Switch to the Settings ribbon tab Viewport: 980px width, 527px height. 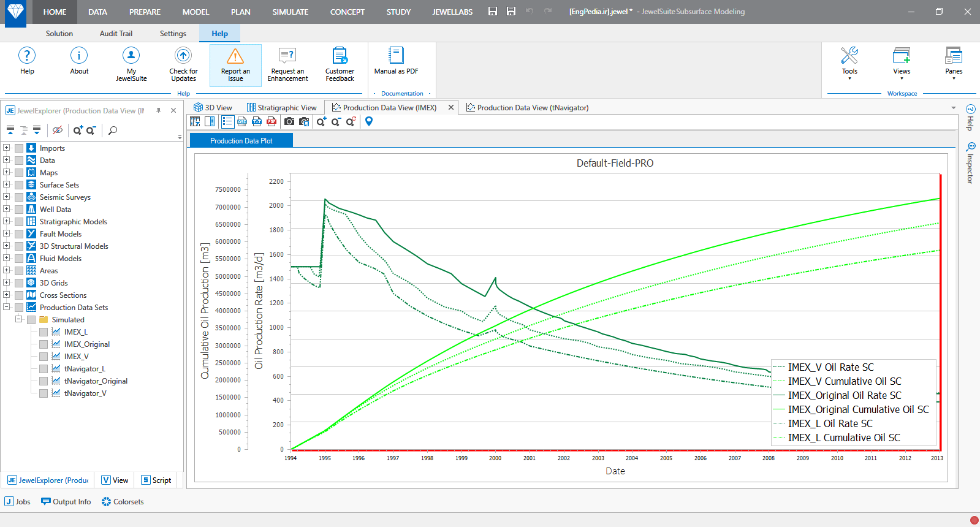(173, 34)
